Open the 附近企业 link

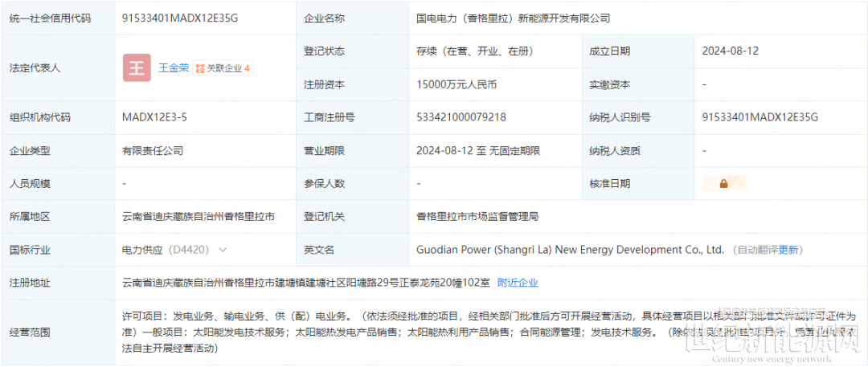(518, 283)
